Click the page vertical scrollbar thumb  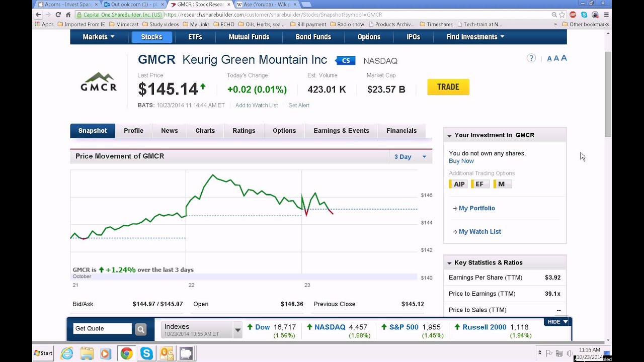point(608,94)
